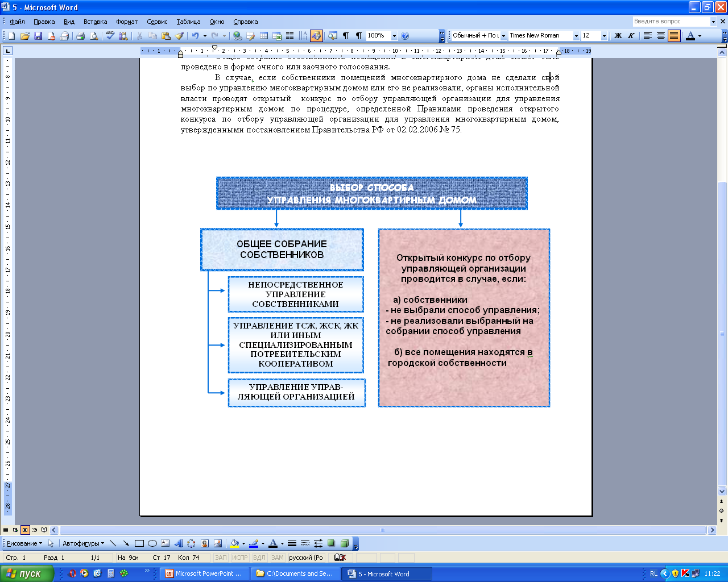Insert a Text Box from drawing toolbar
This screenshot has width=728, height=582.
point(165,543)
